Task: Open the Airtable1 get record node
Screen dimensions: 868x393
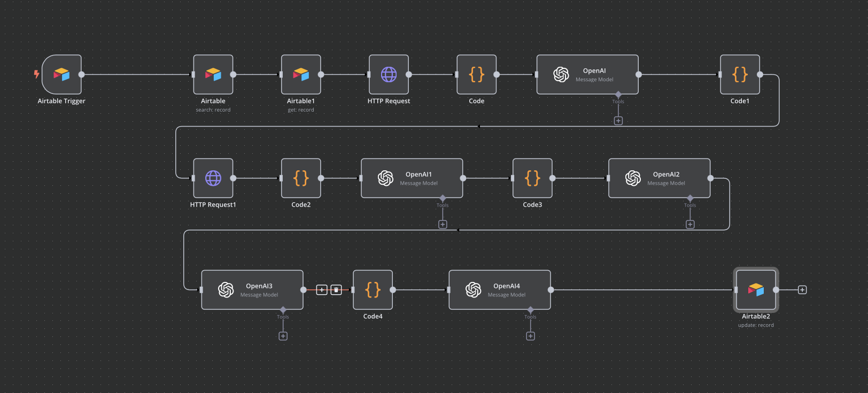Action: pos(301,74)
